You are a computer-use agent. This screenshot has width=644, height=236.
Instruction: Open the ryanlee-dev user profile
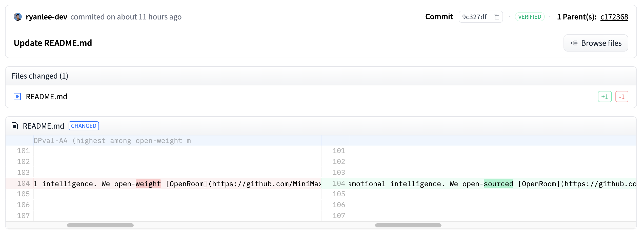[47, 17]
